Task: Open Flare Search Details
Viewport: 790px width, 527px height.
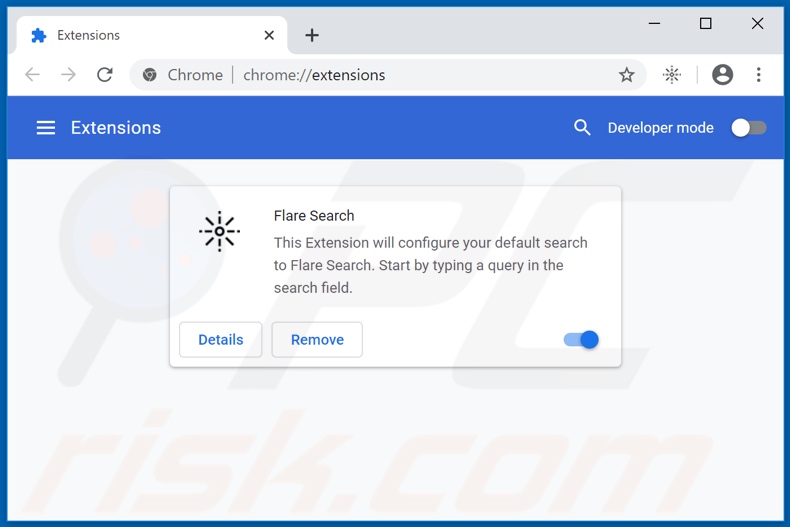Action: (x=220, y=340)
